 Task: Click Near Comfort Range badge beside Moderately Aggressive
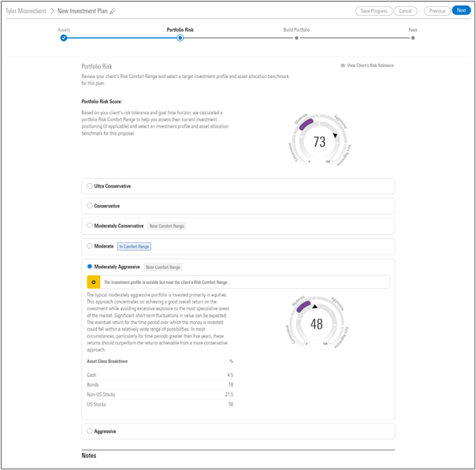coord(163,267)
